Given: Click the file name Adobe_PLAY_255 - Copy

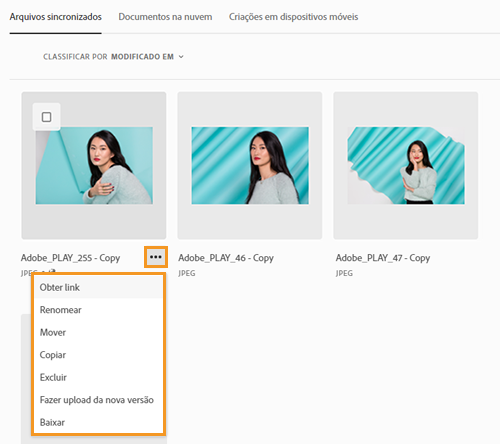Looking at the screenshot, I should coord(70,258).
